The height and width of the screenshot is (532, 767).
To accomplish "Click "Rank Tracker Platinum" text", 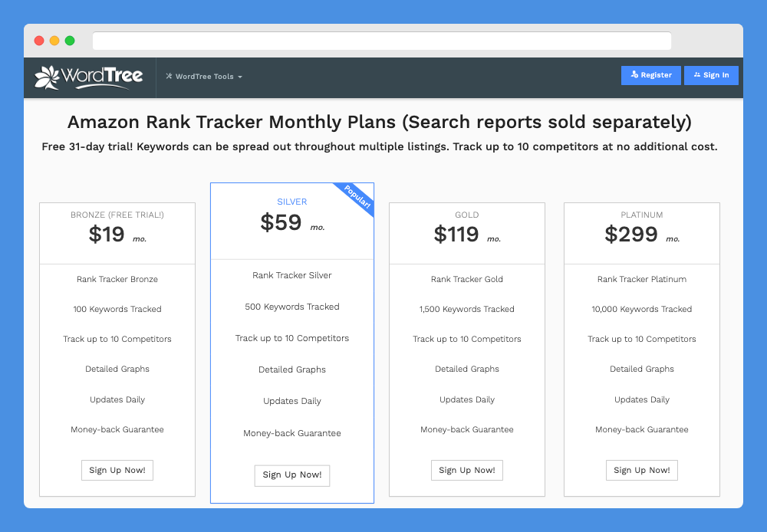I will [642, 279].
